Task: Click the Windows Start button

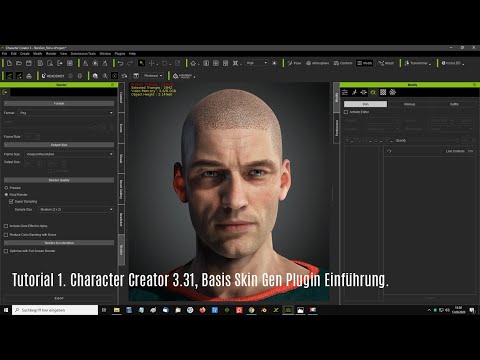Action: (6, 310)
